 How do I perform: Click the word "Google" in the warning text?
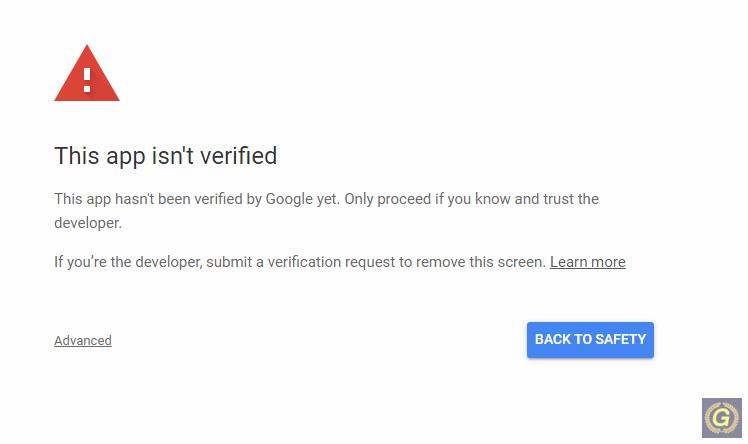point(291,199)
